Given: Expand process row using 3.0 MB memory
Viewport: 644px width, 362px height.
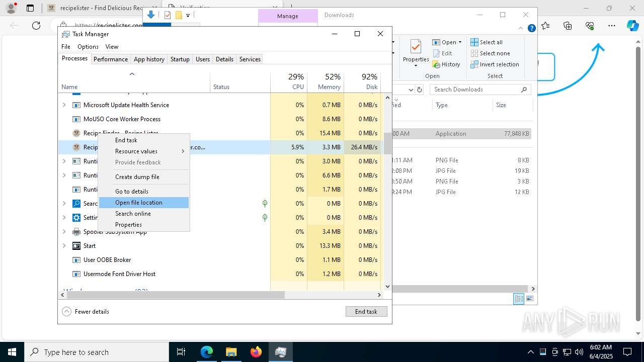Looking at the screenshot, I should point(64,161).
